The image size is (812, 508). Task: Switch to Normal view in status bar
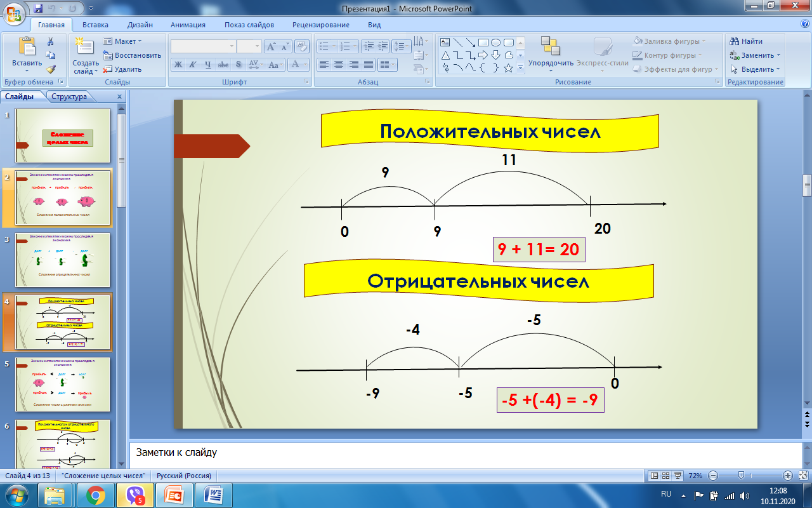pos(655,476)
